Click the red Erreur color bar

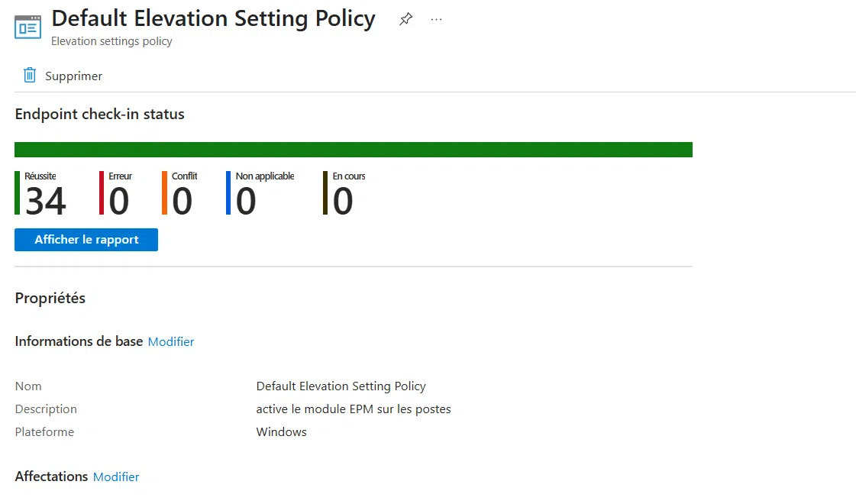tap(102, 192)
